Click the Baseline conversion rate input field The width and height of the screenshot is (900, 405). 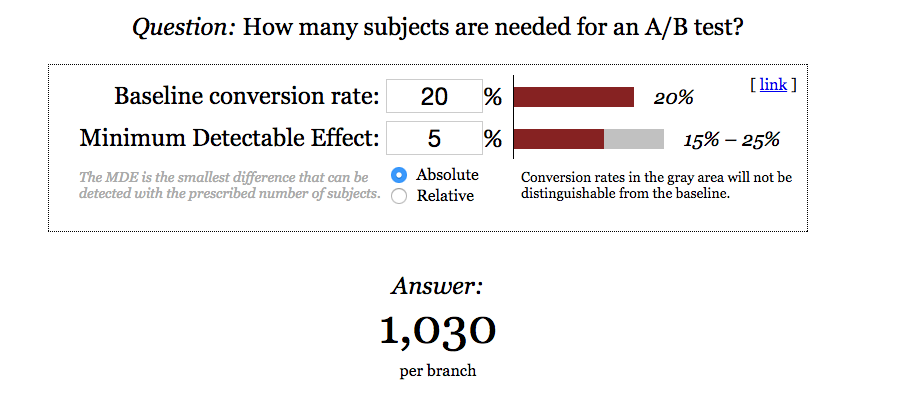coord(433,97)
